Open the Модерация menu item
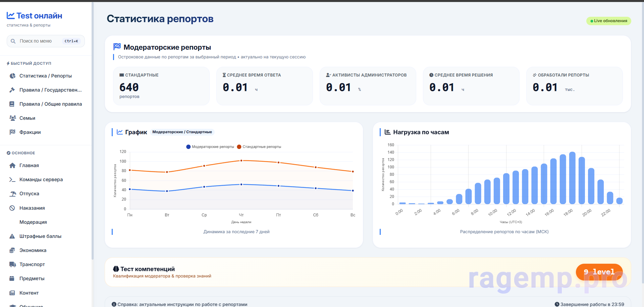Image resolution: width=644 pixels, height=307 pixels. point(33,222)
